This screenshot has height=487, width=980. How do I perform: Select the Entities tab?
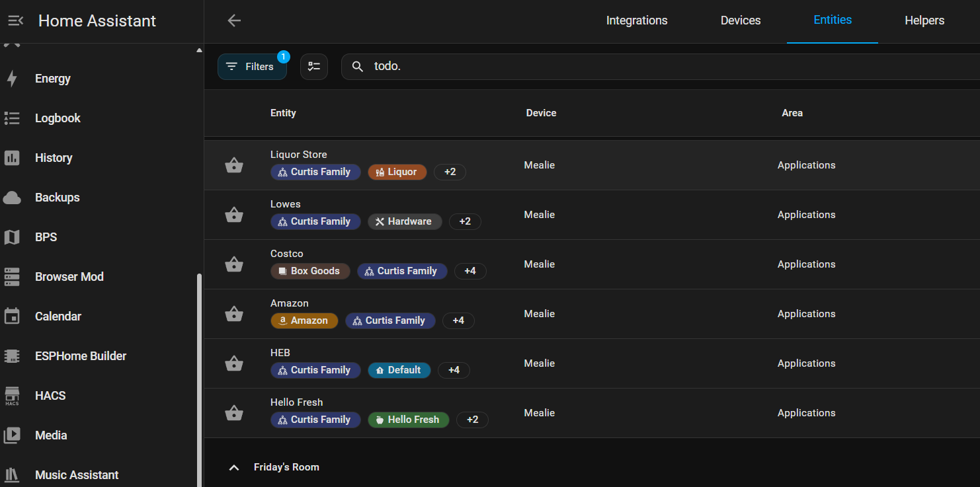(833, 20)
